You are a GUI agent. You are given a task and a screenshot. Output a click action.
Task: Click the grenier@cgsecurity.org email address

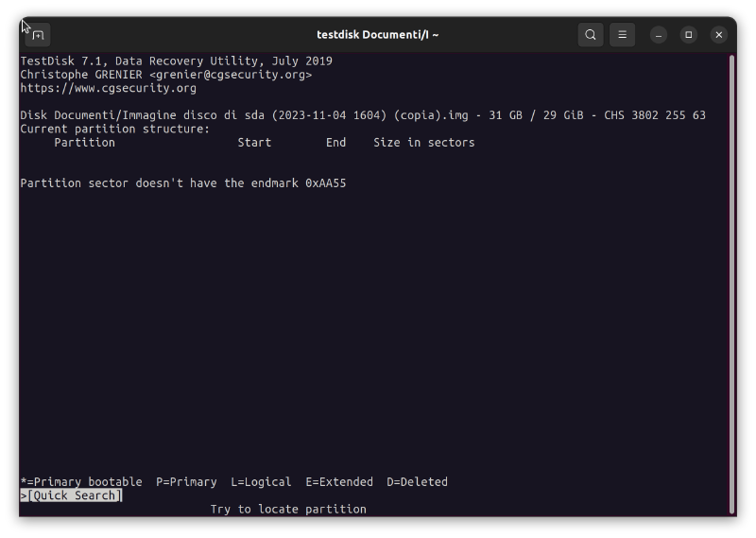click(230, 75)
